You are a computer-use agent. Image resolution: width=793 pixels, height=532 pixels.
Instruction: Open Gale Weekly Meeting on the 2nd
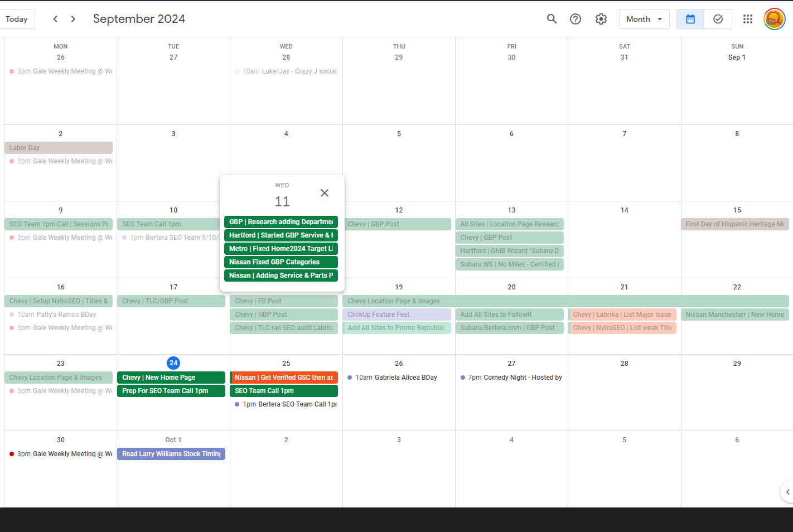(59, 161)
